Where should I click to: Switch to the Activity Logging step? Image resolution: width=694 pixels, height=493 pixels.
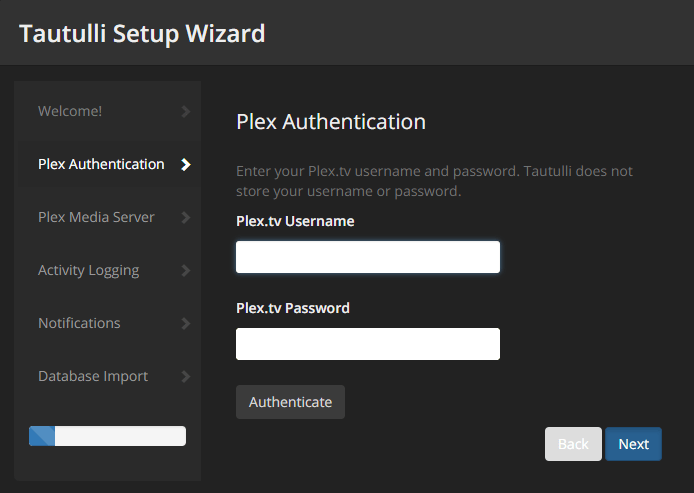point(88,270)
